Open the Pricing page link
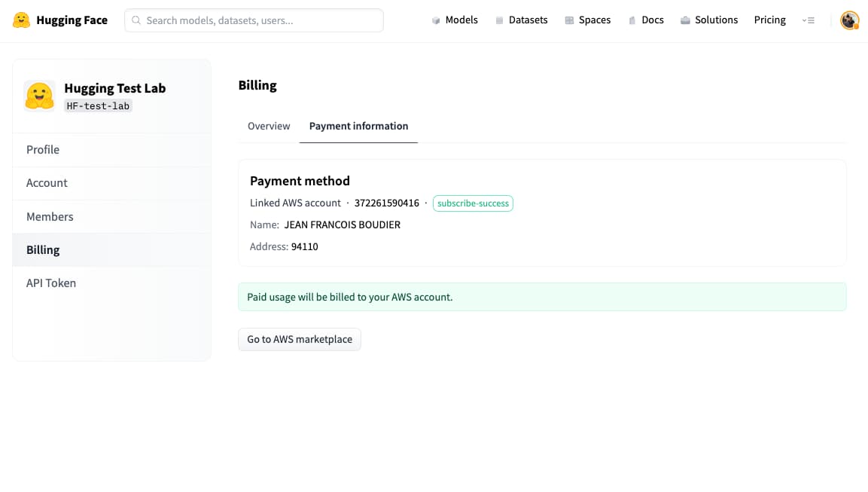The height and width of the screenshot is (492, 868). coord(769,20)
